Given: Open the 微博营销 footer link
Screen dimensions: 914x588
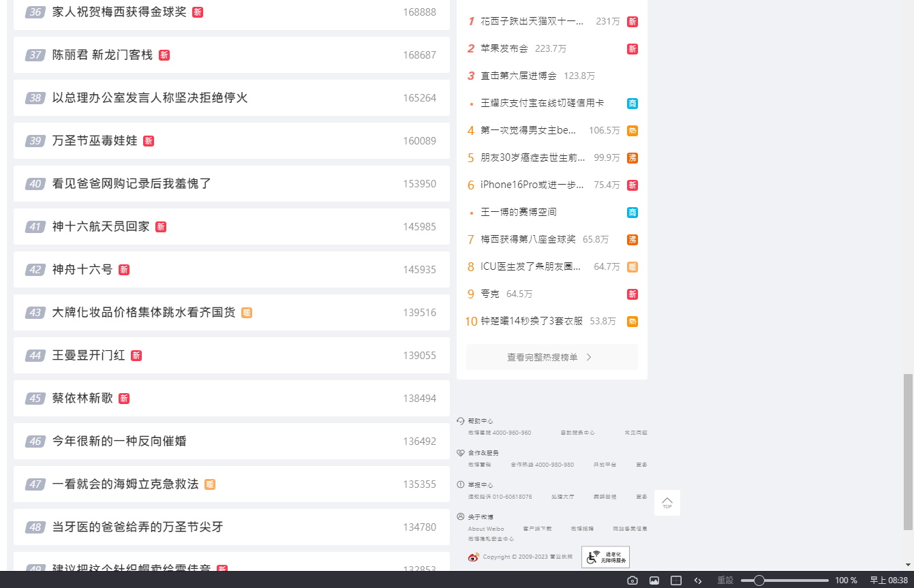Looking at the screenshot, I should click(479, 465).
